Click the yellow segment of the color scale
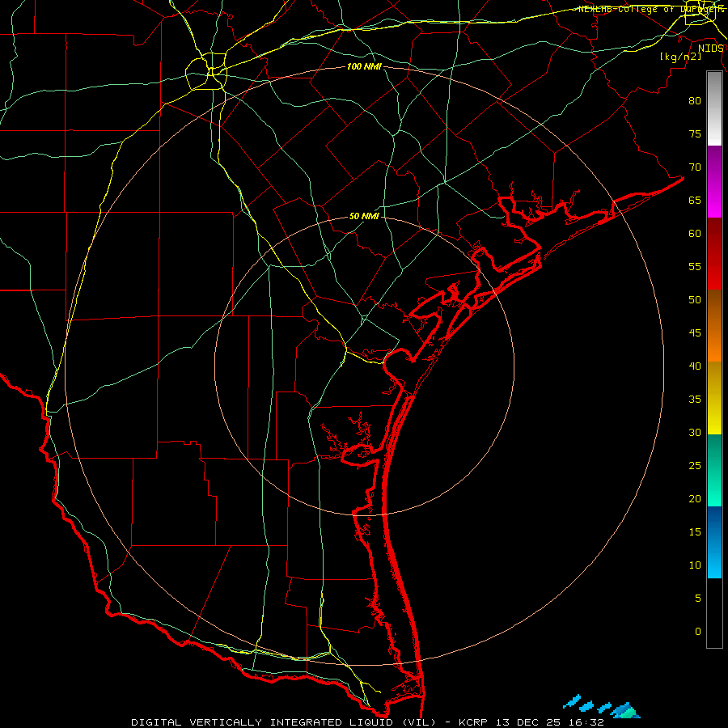 tap(714, 398)
